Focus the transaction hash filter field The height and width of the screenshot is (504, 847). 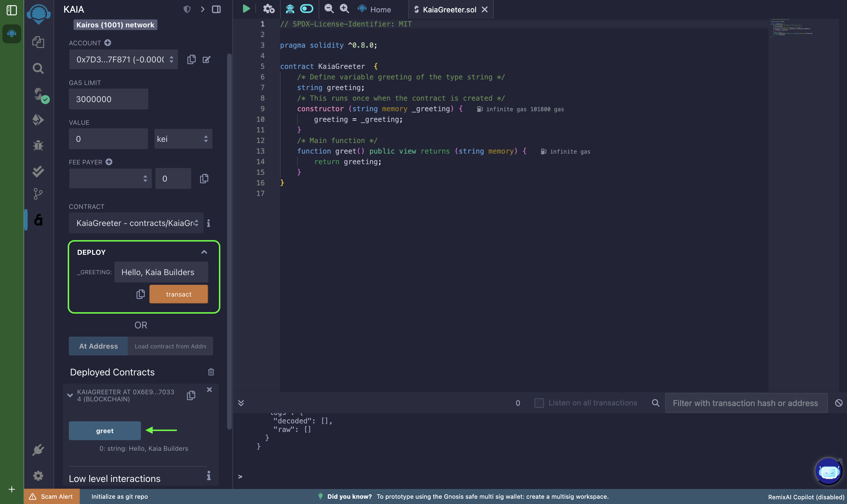pyautogui.click(x=746, y=403)
